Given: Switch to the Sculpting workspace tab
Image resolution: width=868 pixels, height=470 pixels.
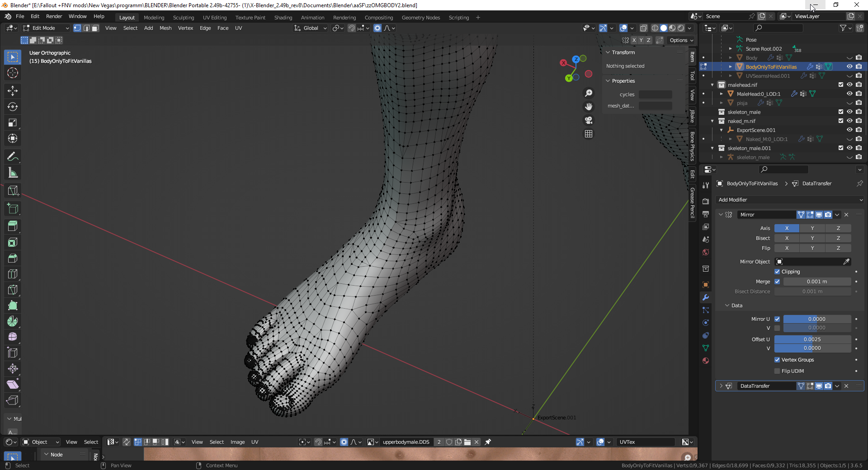Looking at the screenshot, I should pyautogui.click(x=184, y=18).
